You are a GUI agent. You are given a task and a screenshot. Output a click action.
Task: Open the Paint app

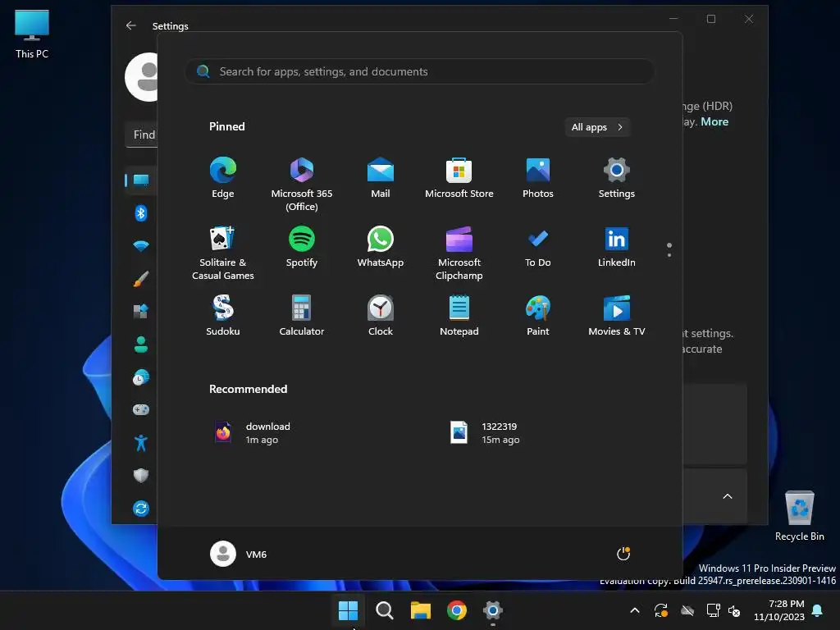[x=538, y=316]
